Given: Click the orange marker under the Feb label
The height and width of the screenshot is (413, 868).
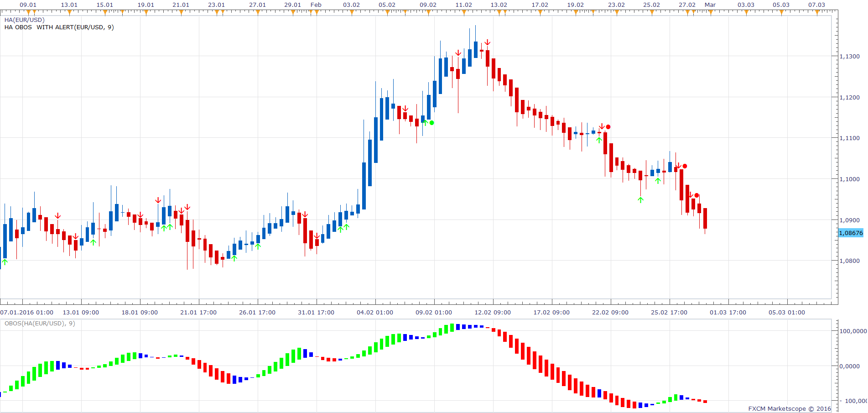Looking at the screenshot, I should coord(317,12).
